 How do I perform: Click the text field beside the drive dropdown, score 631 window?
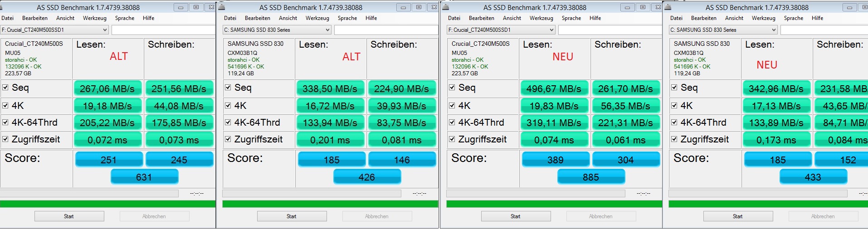point(163,29)
